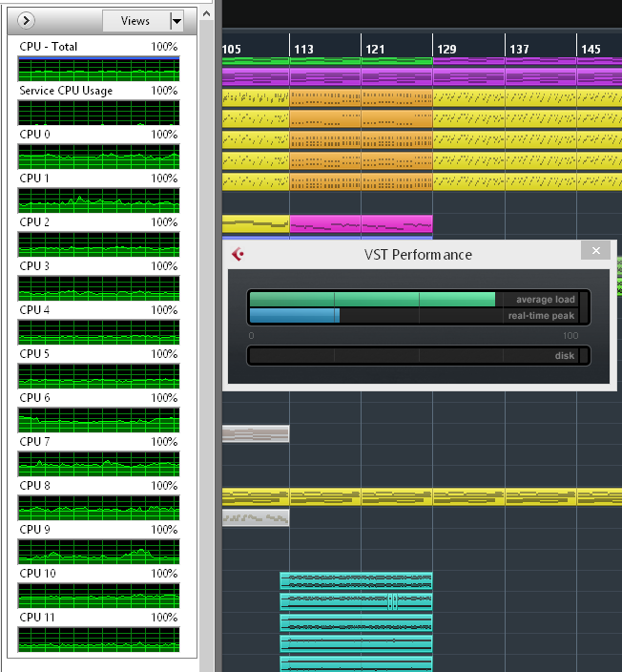Select the 'CPU 6' label

(x=34, y=398)
